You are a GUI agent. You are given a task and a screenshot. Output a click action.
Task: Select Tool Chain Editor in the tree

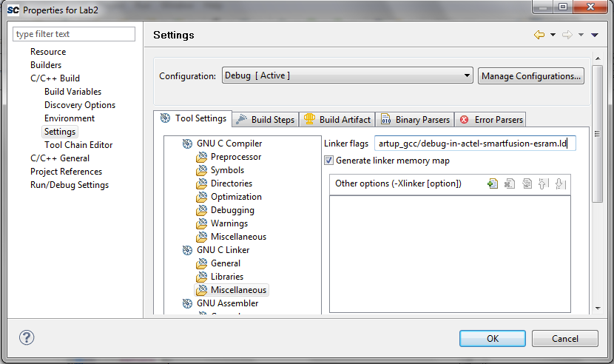pyautogui.click(x=78, y=145)
